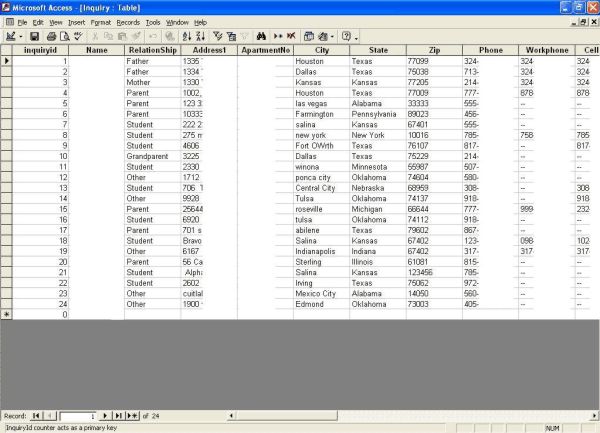Viewport: 600px width, 433px height.
Task: Sort records descending Z to A
Action: (201, 36)
